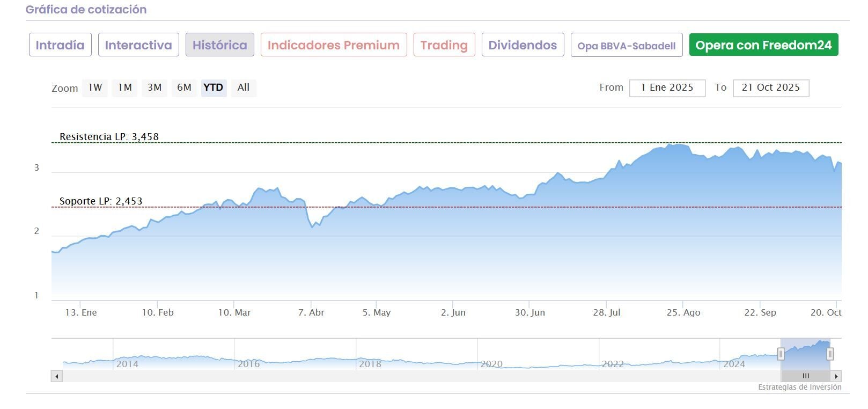Show the All zoom range
The image size is (868, 409).
244,87
